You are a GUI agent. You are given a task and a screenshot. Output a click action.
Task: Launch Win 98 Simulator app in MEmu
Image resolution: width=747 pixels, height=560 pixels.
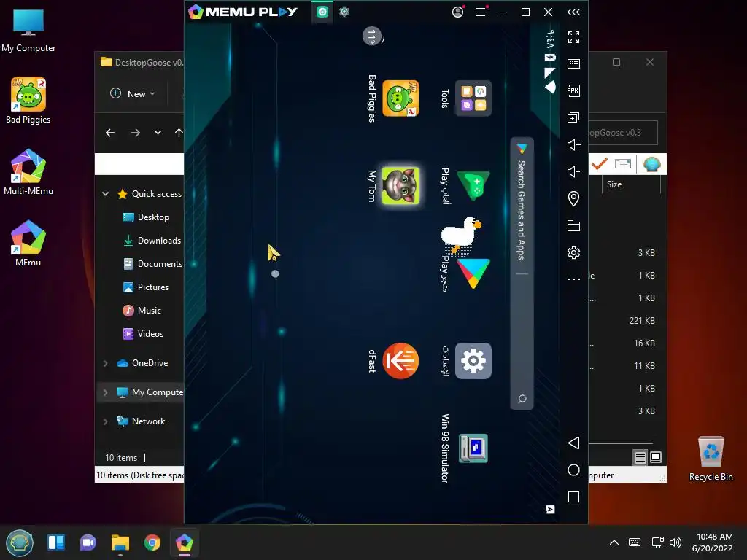[x=473, y=448]
